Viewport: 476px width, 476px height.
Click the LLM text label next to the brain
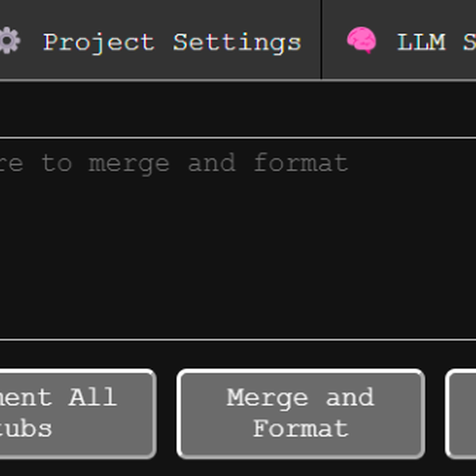point(421,41)
